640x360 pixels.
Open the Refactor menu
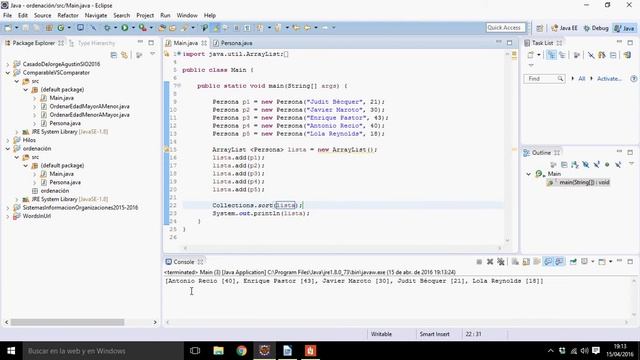68,16
